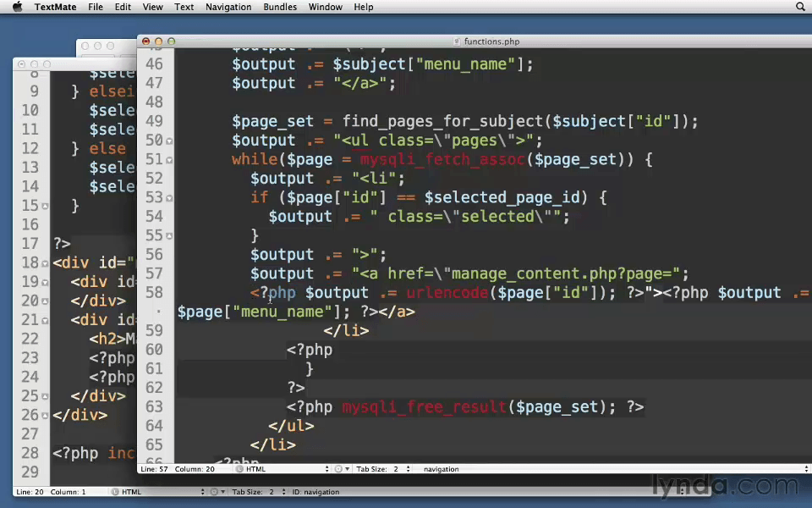
Task: Click the HTML language icon in back window status bar
Action: (x=115, y=492)
